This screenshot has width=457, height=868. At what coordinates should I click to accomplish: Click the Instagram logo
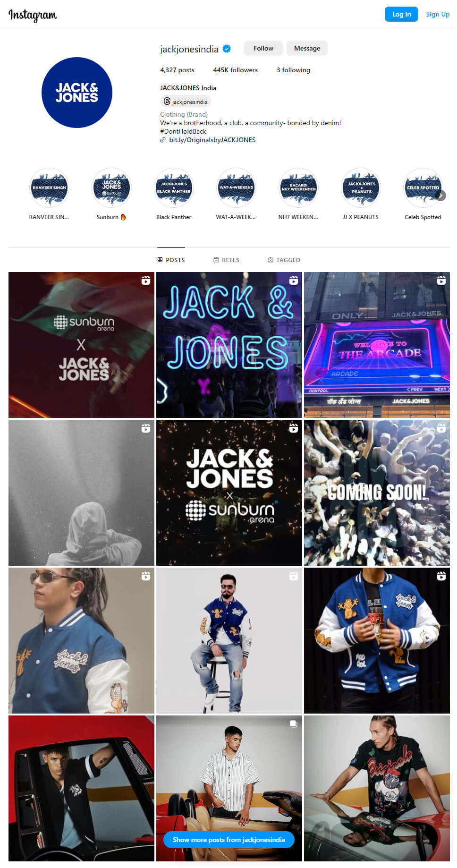pyautogui.click(x=33, y=15)
